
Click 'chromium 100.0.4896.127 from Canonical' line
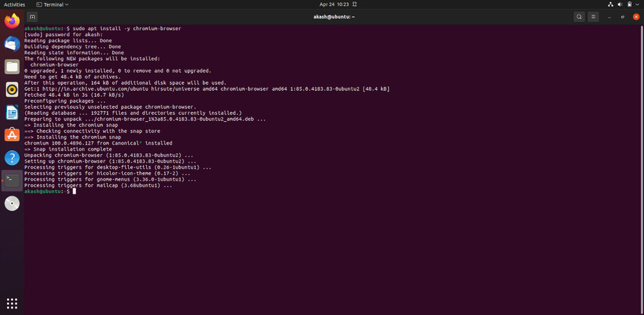click(98, 144)
